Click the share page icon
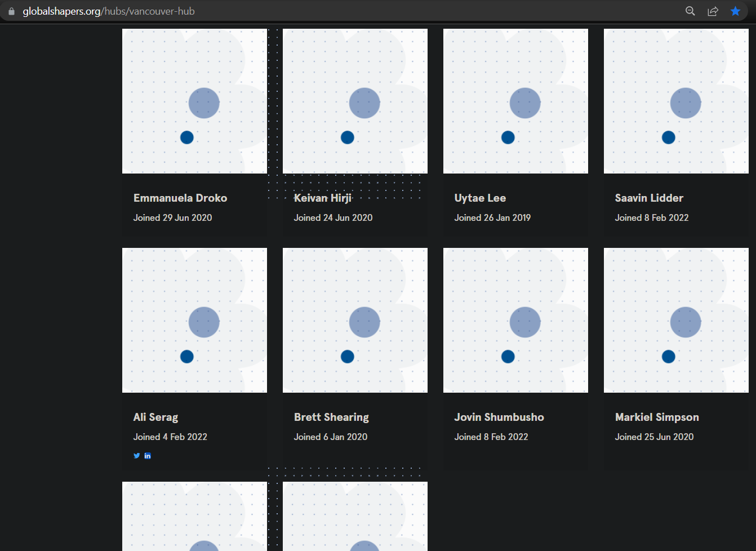756x551 pixels. point(713,11)
